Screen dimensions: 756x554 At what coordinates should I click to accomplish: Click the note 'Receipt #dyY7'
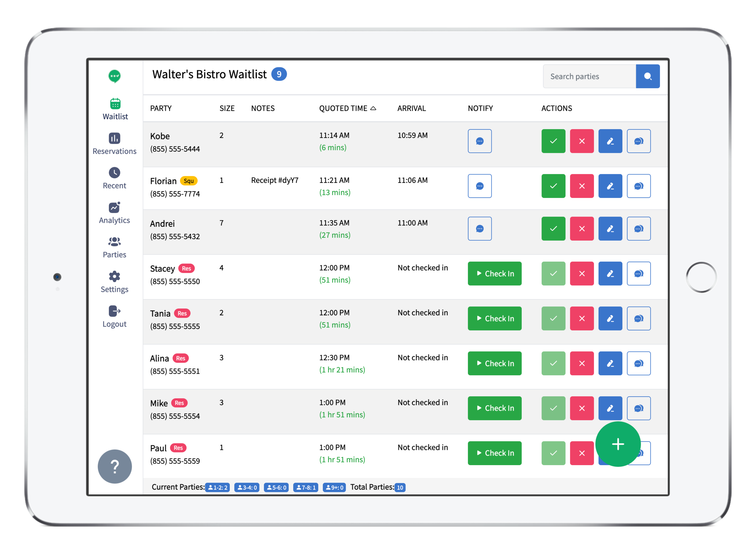(275, 180)
